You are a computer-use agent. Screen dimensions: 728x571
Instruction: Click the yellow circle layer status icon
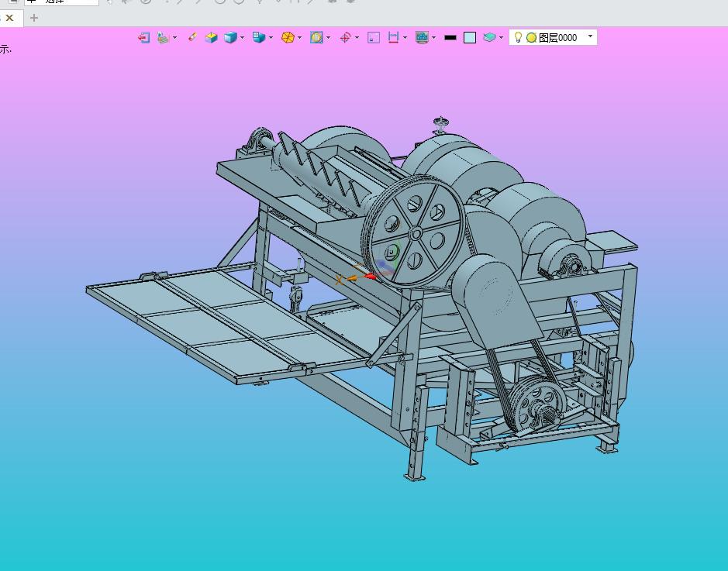(532, 38)
